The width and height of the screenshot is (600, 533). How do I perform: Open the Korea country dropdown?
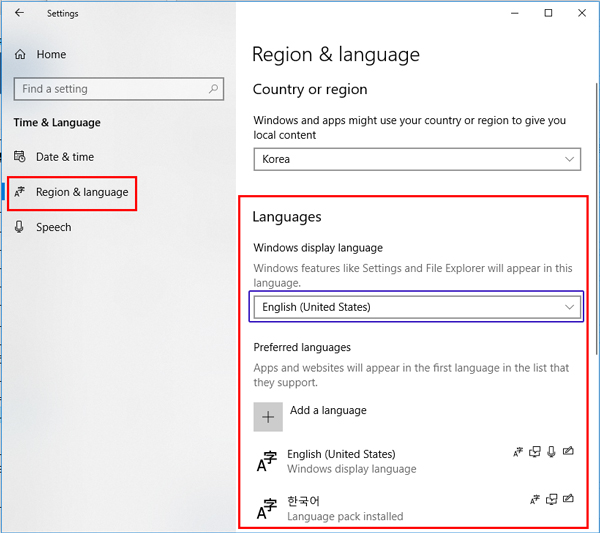(417, 159)
